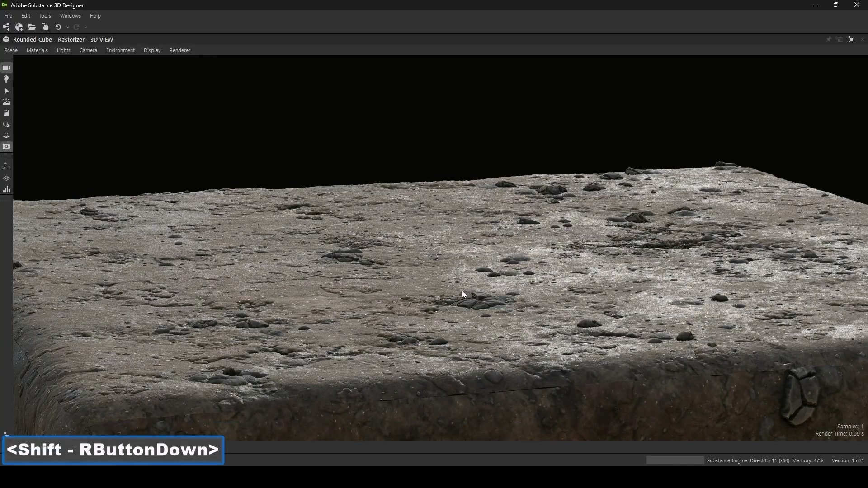This screenshot has width=868, height=488.
Task: Open file with the folder icon
Action: click(32, 27)
